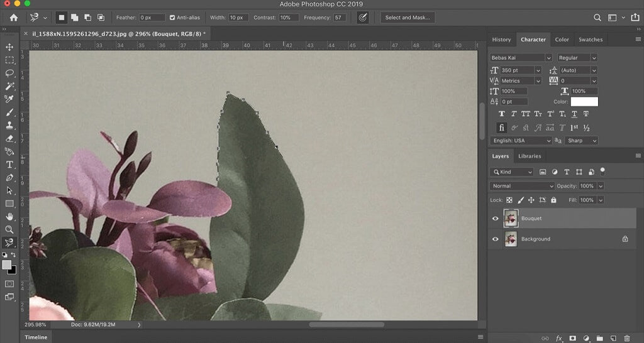
Task: Click the active Magnetic Lasso tool in toolbar
Action: click(x=9, y=243)
